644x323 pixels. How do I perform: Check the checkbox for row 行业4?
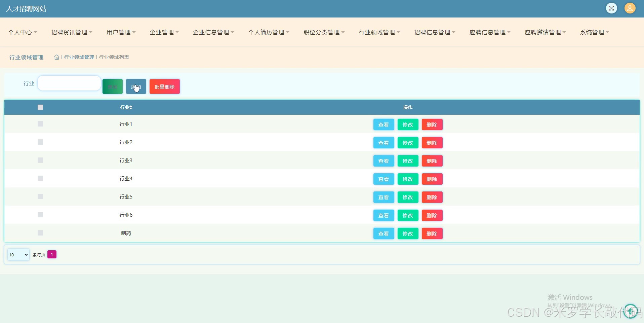40,178
